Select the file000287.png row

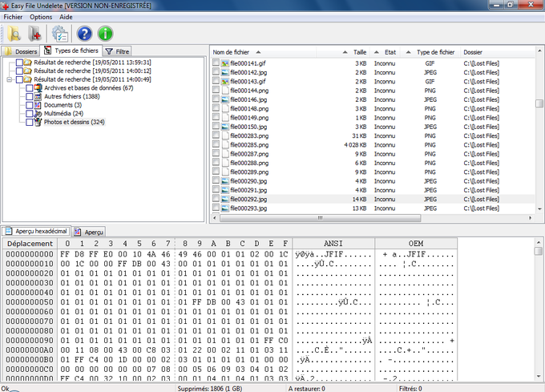coord(373,154)
